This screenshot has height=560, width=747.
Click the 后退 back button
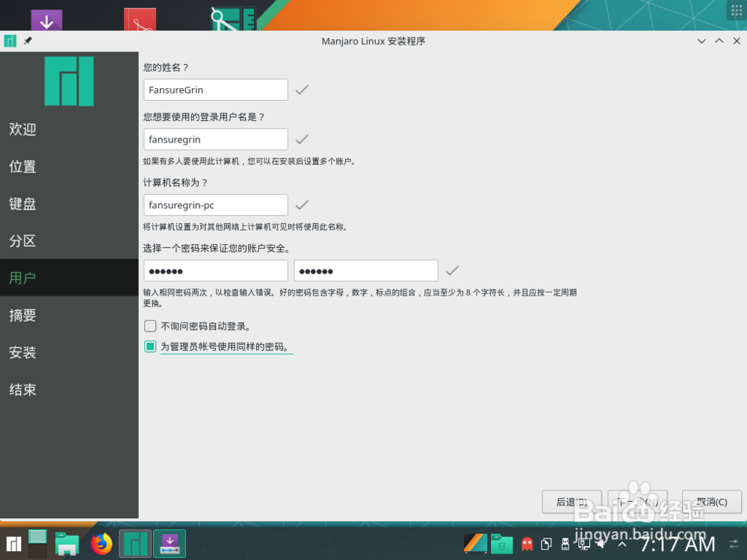coord(571,502)
